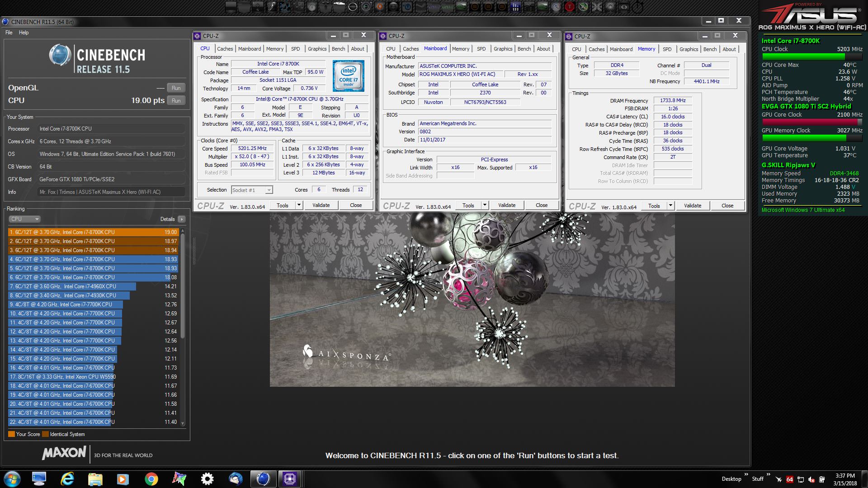868x488 pixels.
Task: Switch to Cinebench taskbar button
Action: click(263, 479)
